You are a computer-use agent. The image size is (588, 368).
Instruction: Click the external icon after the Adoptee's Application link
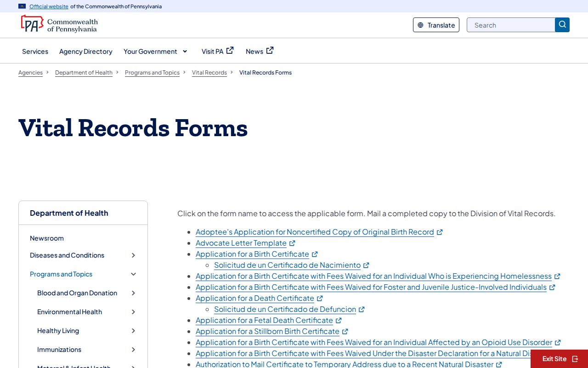tap(440, 232)
